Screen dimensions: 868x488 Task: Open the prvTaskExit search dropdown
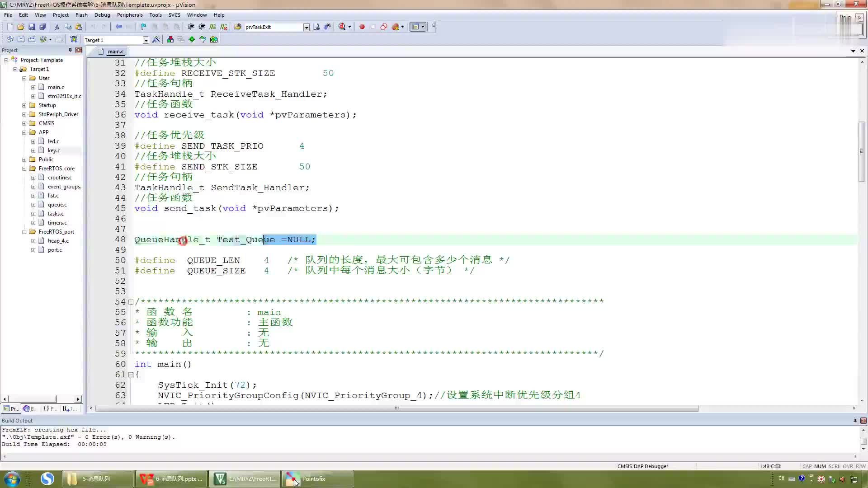pyautogui.click(x=306, y=27)
